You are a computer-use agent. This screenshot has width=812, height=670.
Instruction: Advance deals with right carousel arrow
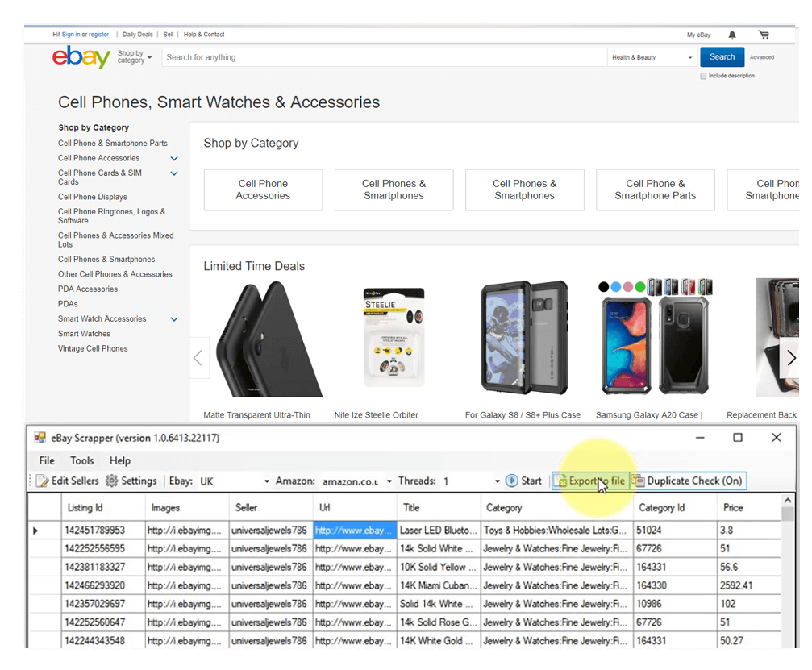(x=791, y=358)
